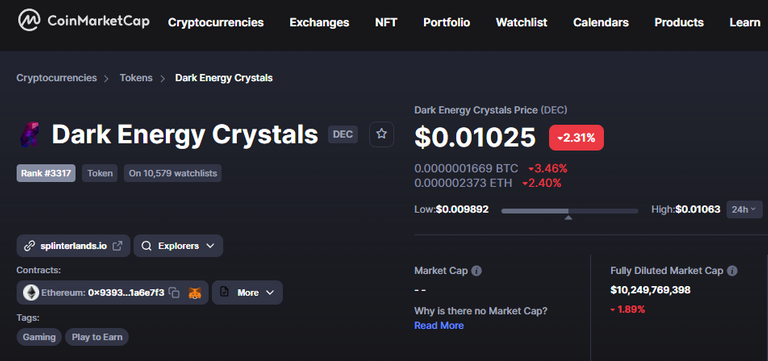Copy the Ethereum contract address
This screenshot has width=768, height=361.
174,292
